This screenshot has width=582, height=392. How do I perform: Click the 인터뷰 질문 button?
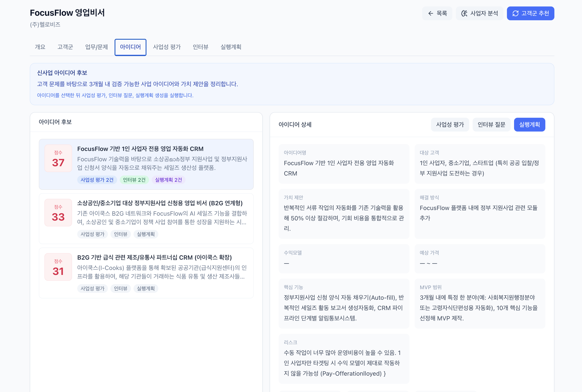(x=491, y=124)
